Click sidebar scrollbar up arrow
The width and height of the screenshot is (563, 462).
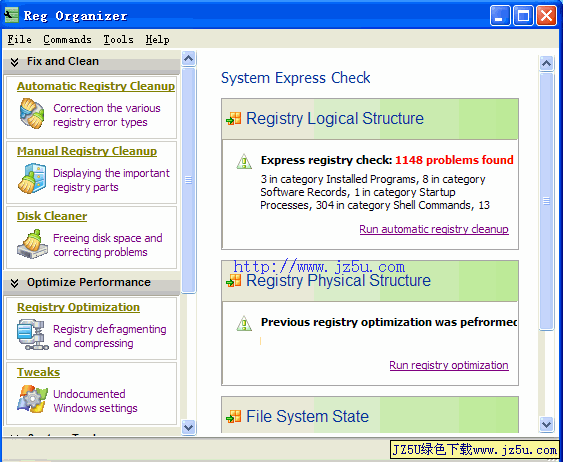(189, 59)
